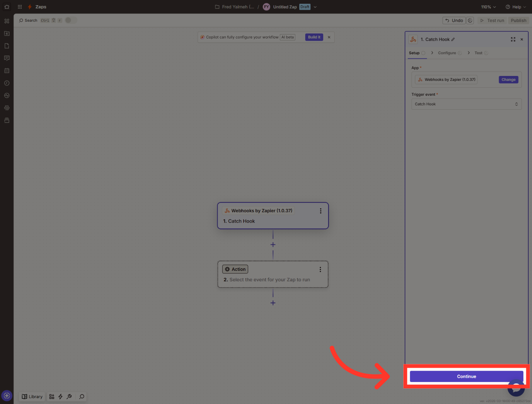
Task: Close the Catch Hook side panel
Action: click(x=522, y=39)
